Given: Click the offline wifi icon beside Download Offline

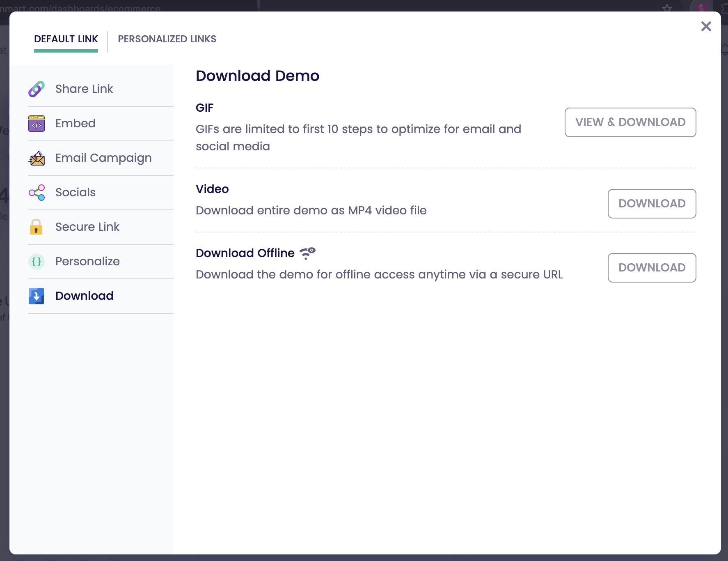Looking at the screenshot, I should tap(307, 253).
